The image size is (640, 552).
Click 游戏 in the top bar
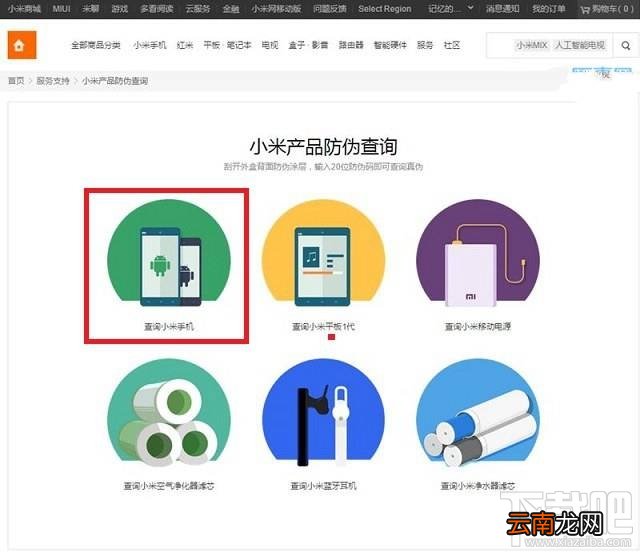(120, 9)
